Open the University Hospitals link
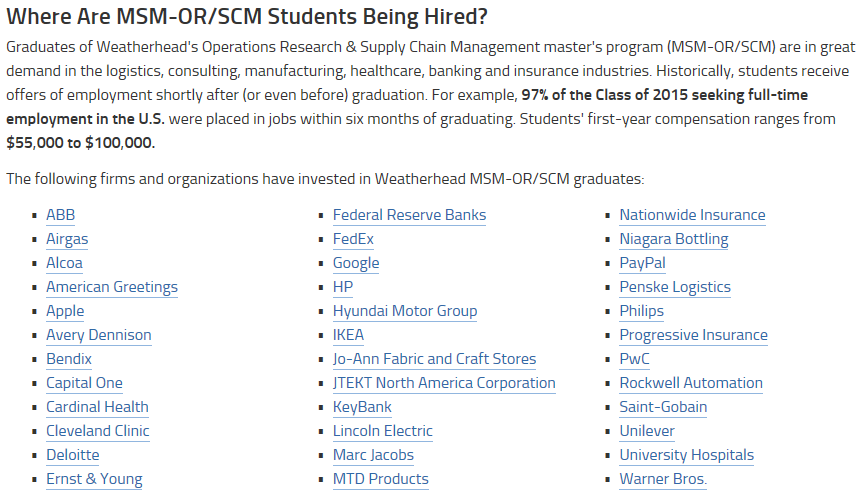Viewport: 866px width, 501px height. point(687,455)
